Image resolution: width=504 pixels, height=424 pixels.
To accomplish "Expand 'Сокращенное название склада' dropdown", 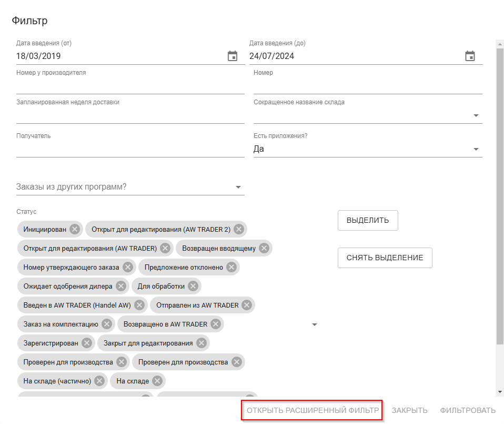I will [x=476, y=115].
